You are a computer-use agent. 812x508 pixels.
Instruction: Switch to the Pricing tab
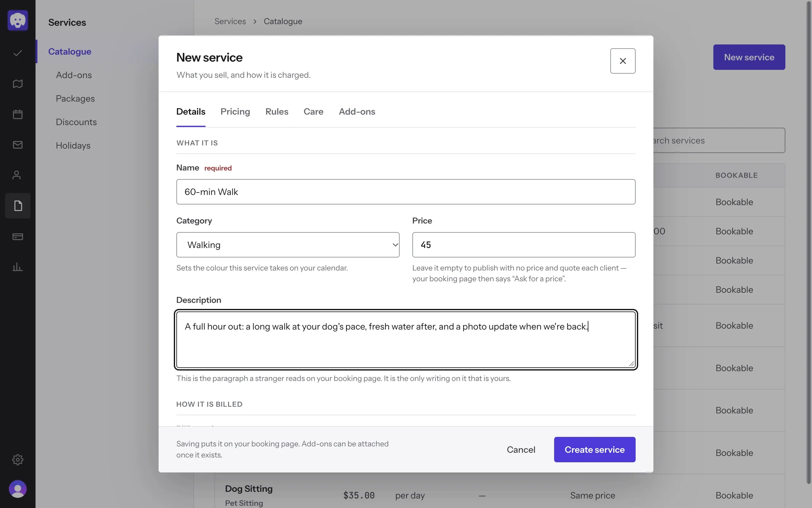[x=235, y=111]
